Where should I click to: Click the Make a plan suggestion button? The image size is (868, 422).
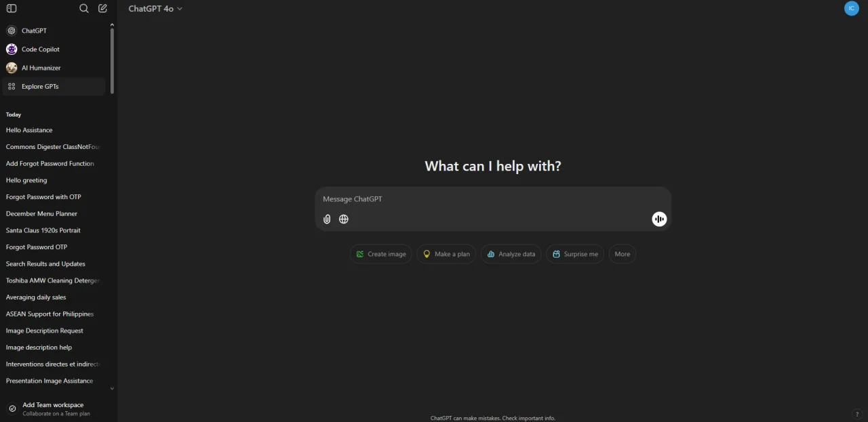pyautogui.click(x=446, y=254)
